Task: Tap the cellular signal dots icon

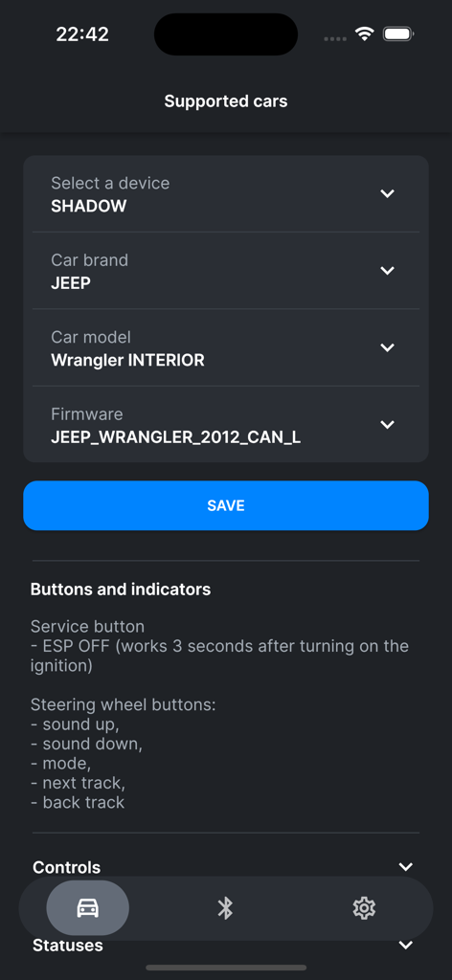Action: click(x=336, y=38)
